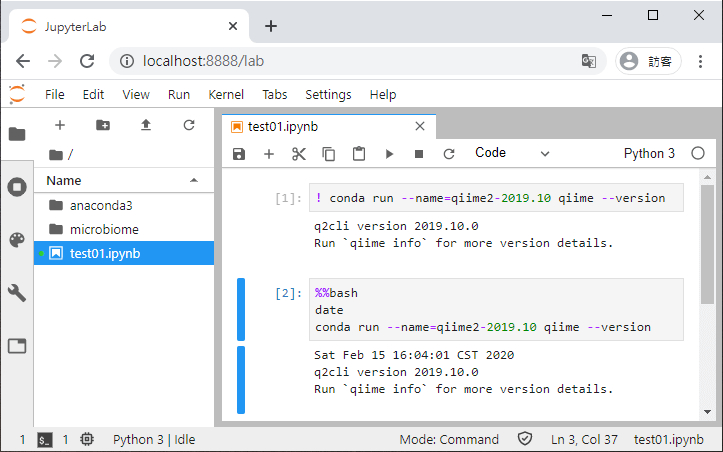Click Python 3 | Idle in status bar
Image resolution: width=723 pixels, height=452 pixels.
[154, 440]
